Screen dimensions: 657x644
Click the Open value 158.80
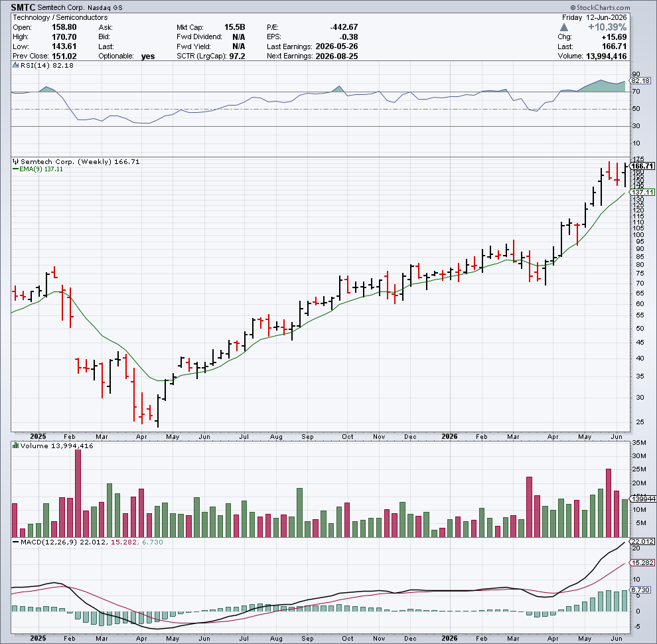click(64, 27)
